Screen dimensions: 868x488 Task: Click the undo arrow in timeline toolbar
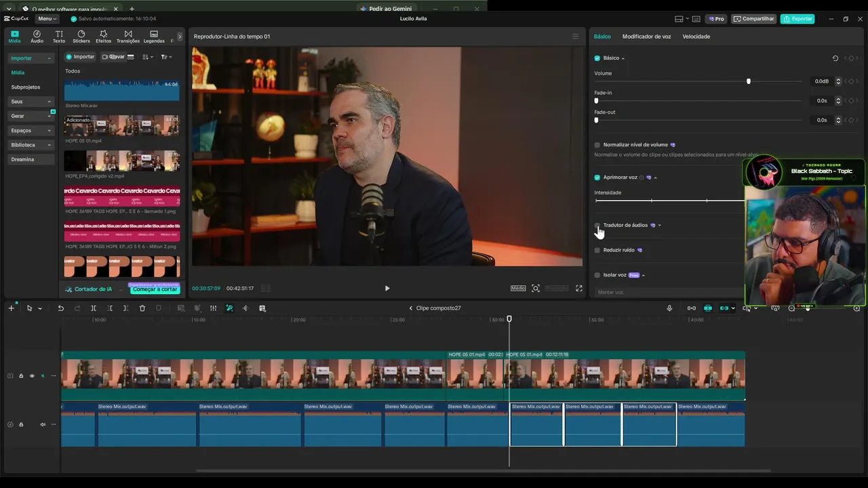coord(60,308)
